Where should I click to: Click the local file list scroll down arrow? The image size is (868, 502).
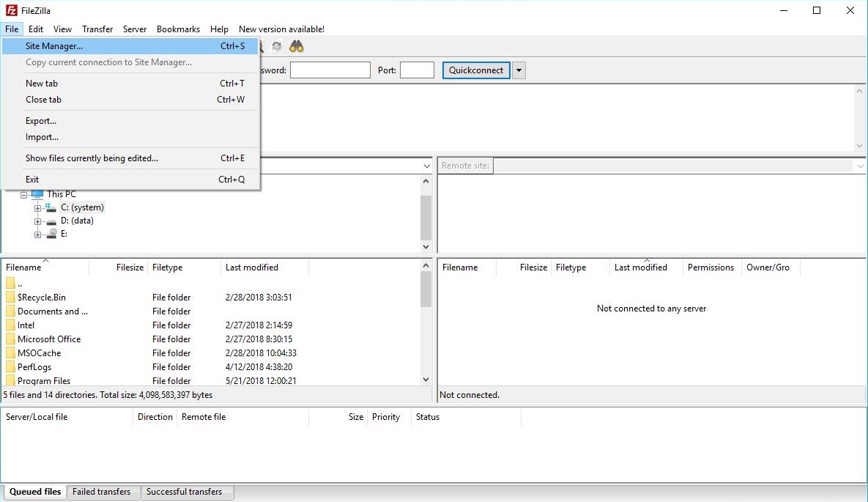[x=426, y=380]
